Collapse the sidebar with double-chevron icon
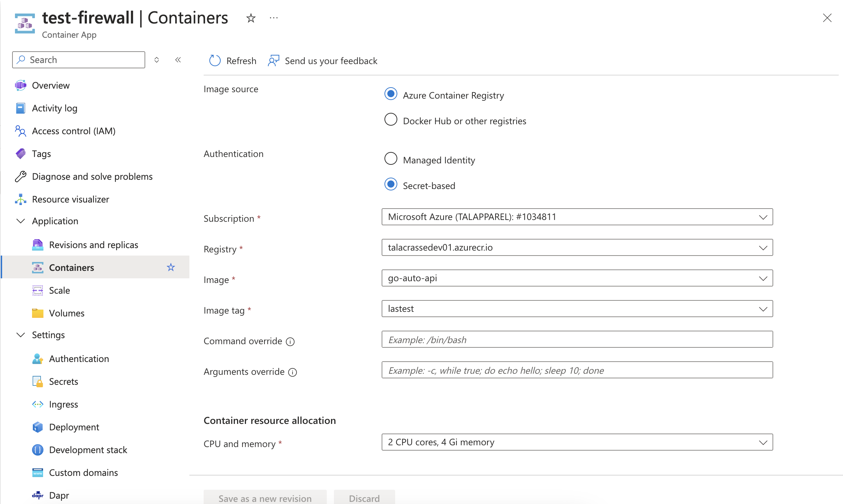The height and width of the screenshot is (504, 843). 178,60
